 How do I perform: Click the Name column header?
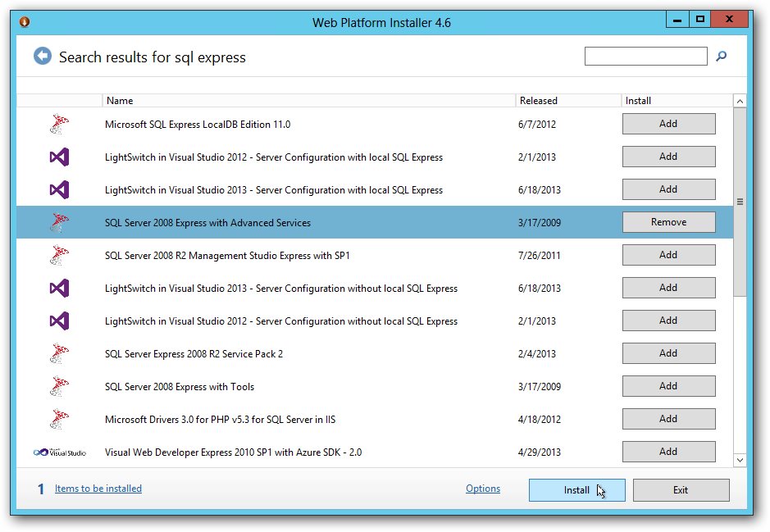click(x=308, y=101)
